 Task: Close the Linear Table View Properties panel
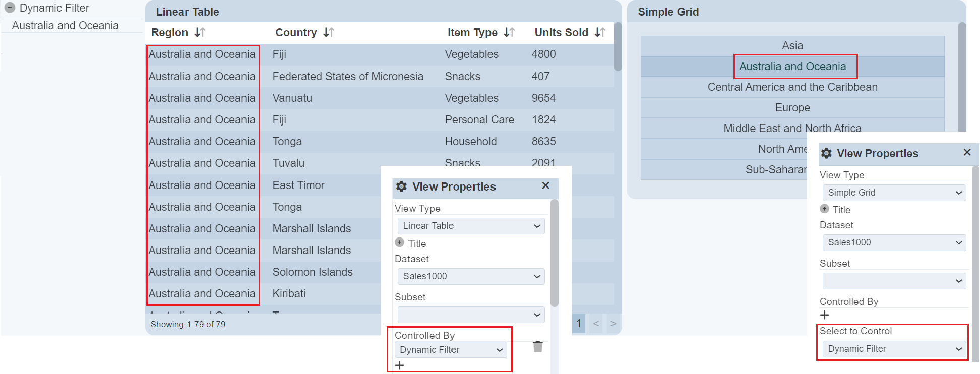pos(545,186)
